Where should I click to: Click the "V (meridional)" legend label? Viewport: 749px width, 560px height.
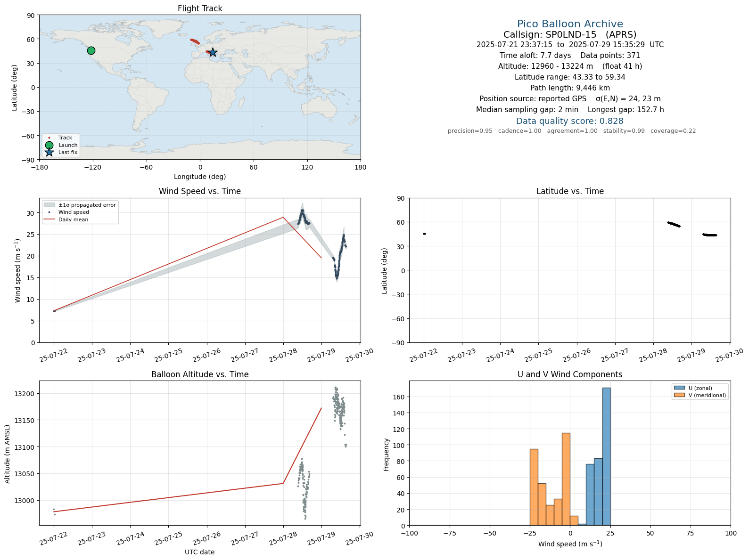[x=708, y=395]
